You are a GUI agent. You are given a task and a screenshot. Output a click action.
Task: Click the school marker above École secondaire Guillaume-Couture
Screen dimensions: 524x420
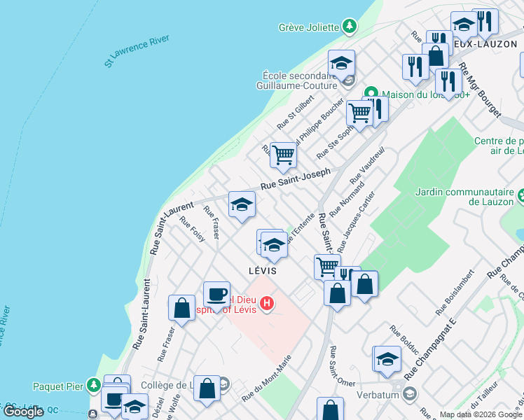click(341, 64)
